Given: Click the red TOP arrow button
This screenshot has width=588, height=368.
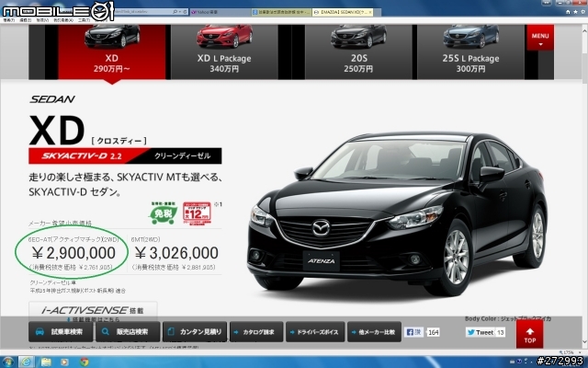Looking at the screenshot, I should 529,335.
